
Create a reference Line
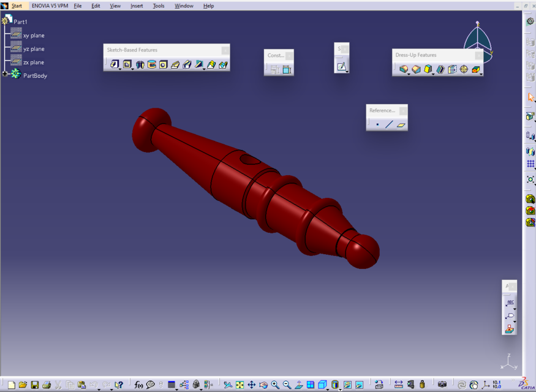point(389,124)
